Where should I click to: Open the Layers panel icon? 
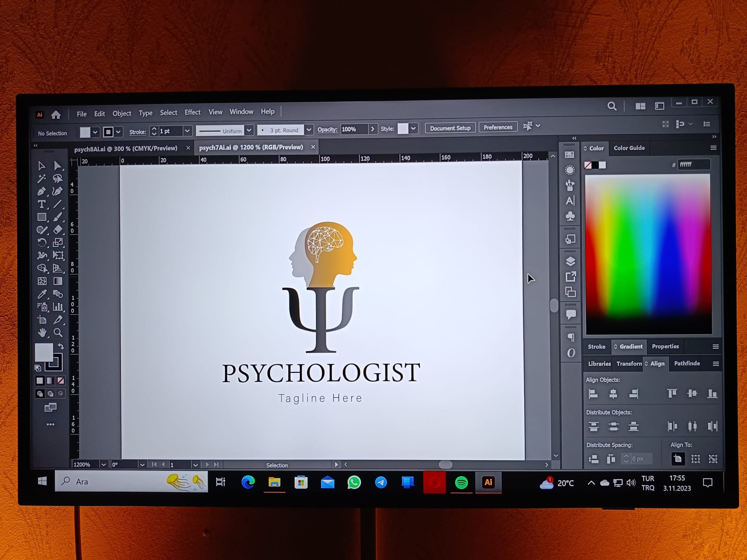[570, 261]
